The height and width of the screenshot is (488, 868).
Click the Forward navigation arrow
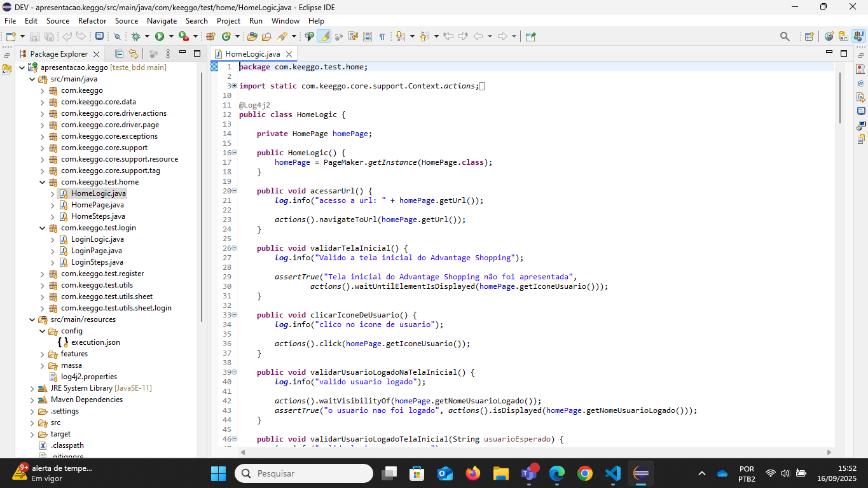click(x=502, y=36)
